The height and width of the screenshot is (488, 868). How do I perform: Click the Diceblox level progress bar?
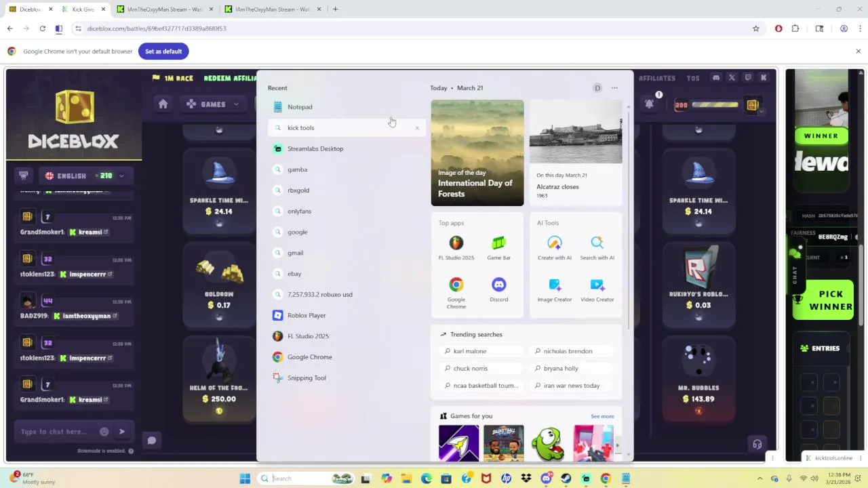[716, 105]
